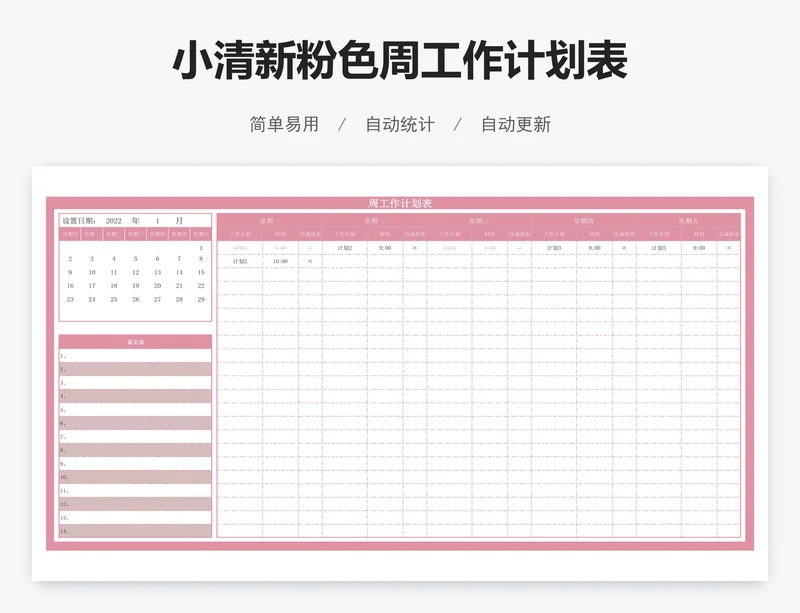Click the main heading 小清新粉色周工作计划表
The image size is (800, 613).
pos(400,61)
